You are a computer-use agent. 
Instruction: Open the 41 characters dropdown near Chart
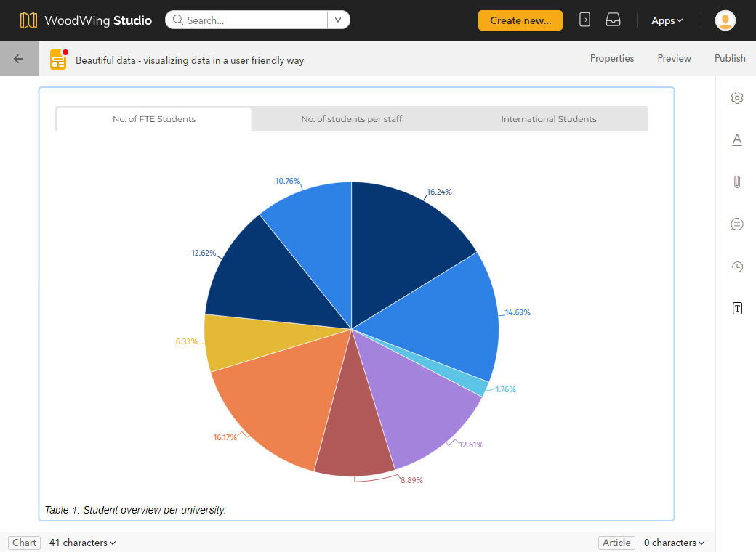click(82, 543)
